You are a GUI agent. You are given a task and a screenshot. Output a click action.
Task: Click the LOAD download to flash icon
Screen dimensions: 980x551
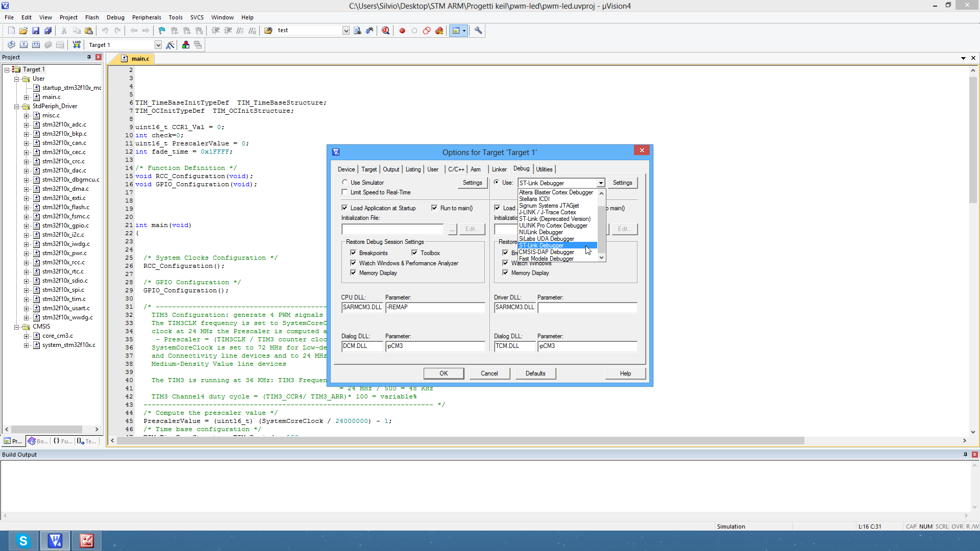coord(77,45)
